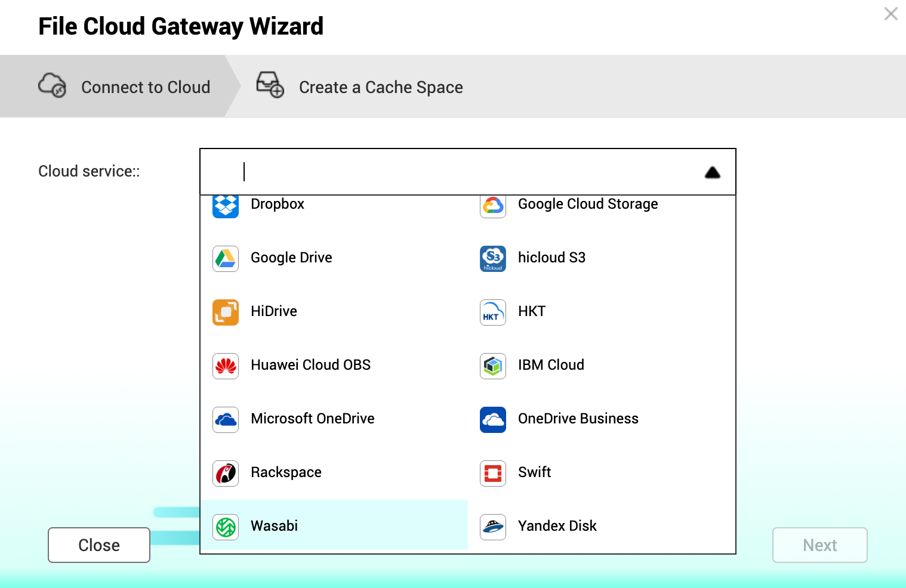Click the Google Cloud Storage icon

[x=493, y=206]
